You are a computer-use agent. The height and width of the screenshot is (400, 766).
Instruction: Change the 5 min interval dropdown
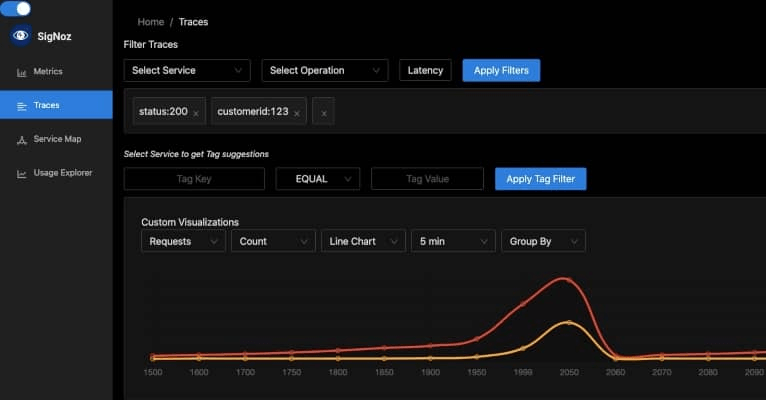pos(453,241)
